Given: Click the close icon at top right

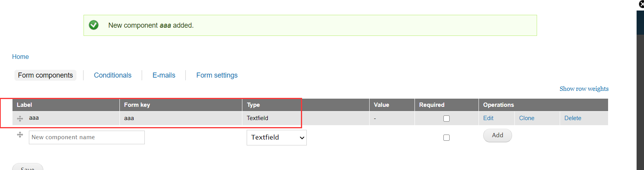Looking at the screenshot, I should [x=641, y=4].
